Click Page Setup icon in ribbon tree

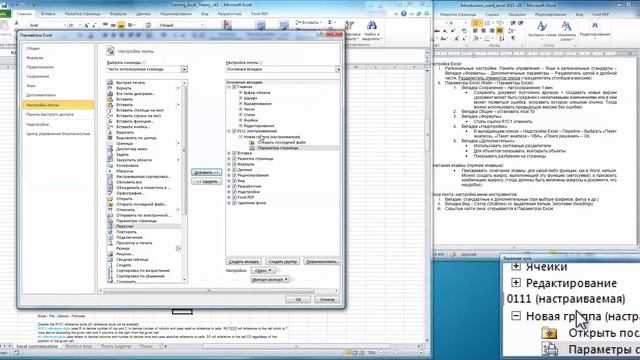(x=252, y=148)
